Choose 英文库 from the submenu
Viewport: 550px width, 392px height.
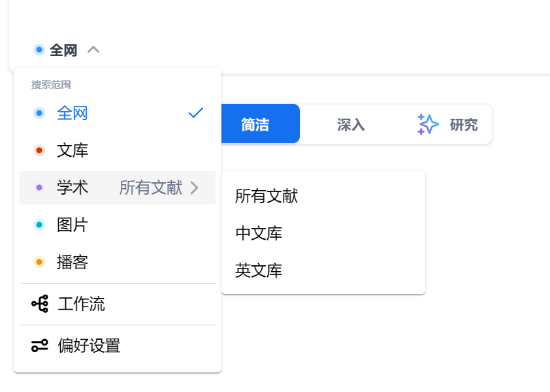click(259, 270)
